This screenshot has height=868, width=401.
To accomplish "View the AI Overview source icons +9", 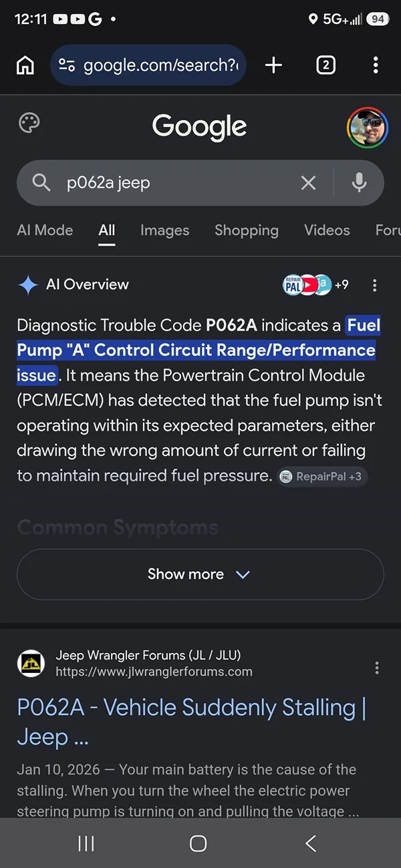I will [315, 285].
